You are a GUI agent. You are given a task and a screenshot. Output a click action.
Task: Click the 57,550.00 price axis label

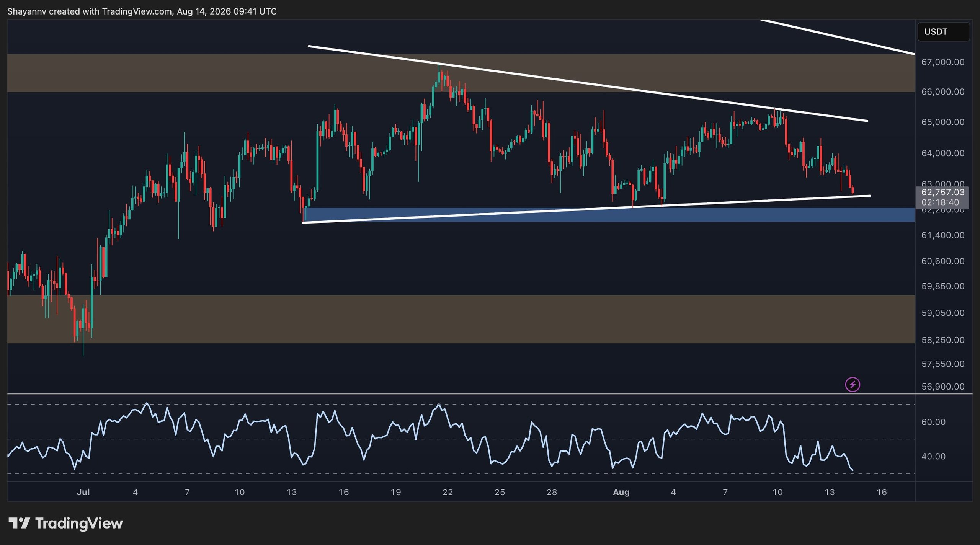pos(942,364)
